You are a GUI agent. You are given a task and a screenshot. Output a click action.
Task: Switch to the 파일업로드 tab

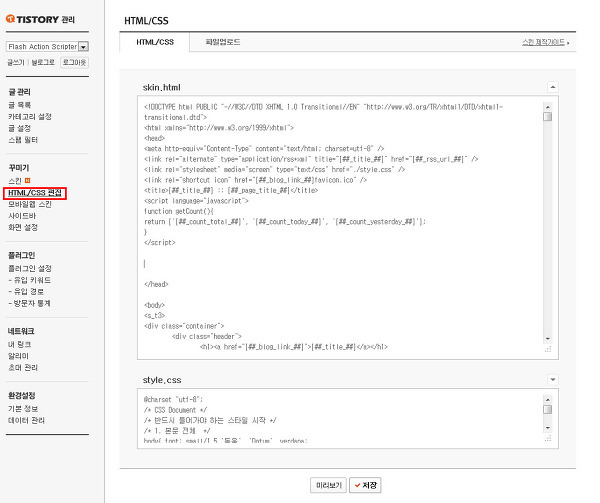[223, 42]
